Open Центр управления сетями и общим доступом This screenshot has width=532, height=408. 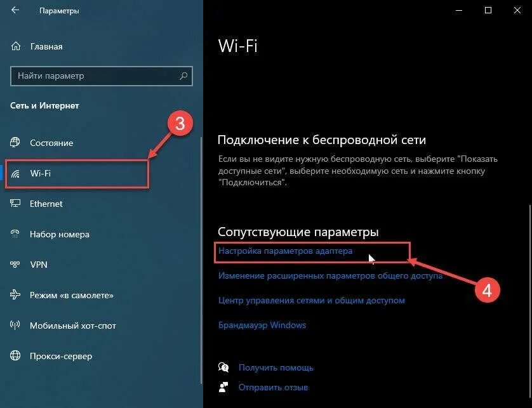tap(312, 301)
